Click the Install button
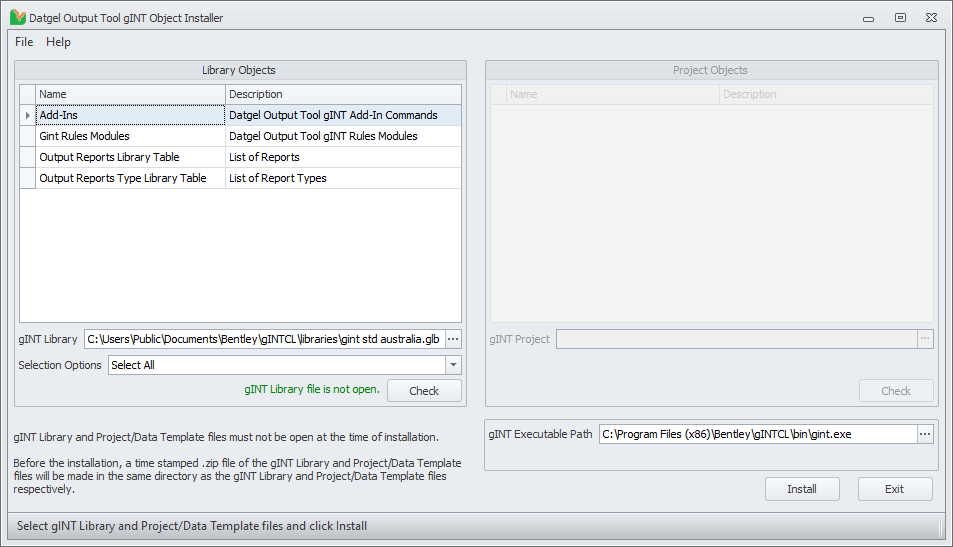This screenshot has height=547, width=953. click(x=801, y=489)
